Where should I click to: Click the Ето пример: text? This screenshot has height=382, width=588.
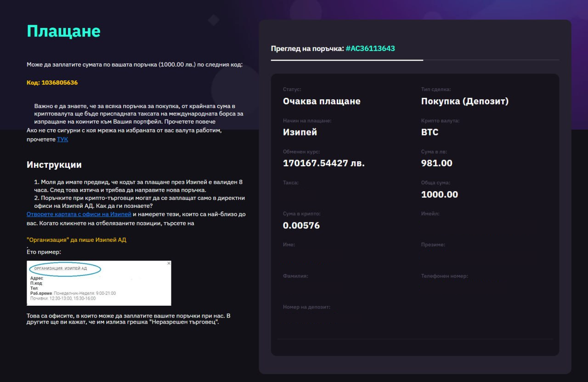[x=44, y=252]
